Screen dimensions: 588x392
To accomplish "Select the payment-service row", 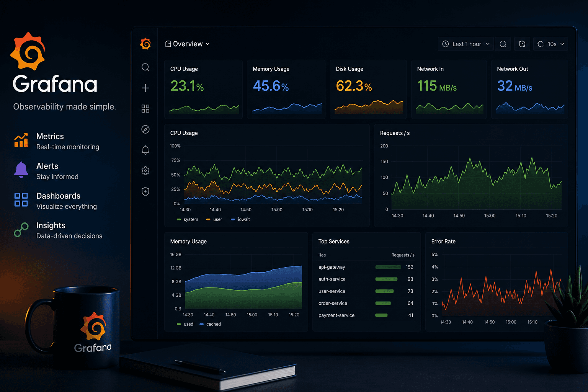I will [x=366, y=315].
